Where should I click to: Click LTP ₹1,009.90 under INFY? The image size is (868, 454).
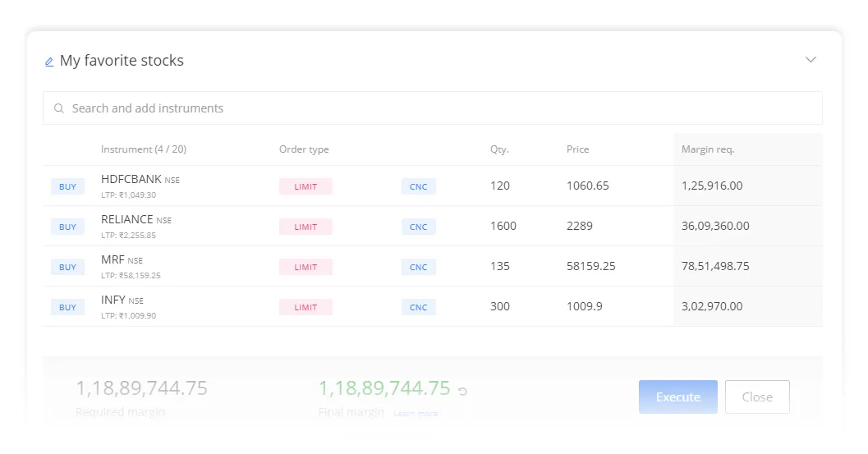click(128, 315)
